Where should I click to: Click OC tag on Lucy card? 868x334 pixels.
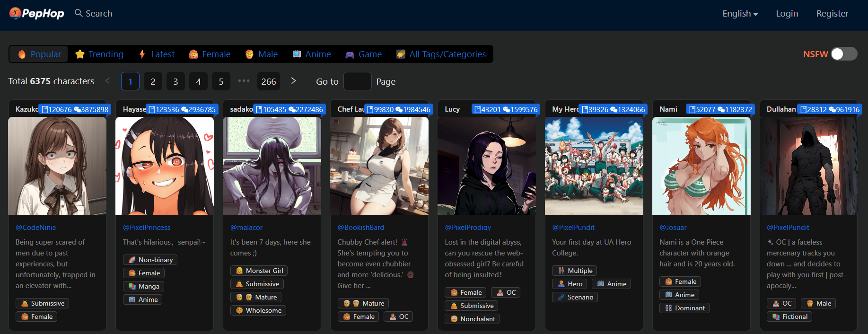point(506,292)
